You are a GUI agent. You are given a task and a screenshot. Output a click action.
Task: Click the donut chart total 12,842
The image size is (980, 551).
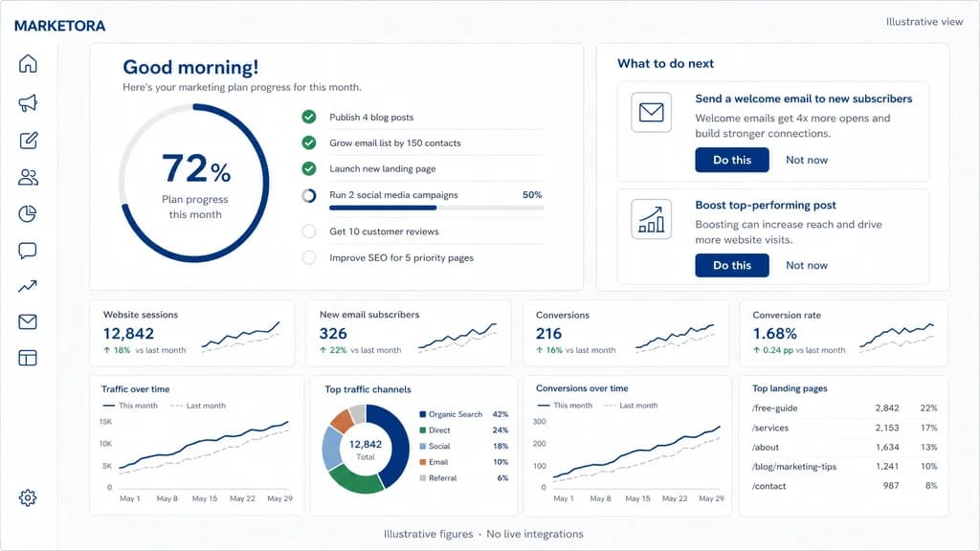click(x=366, y=444)
